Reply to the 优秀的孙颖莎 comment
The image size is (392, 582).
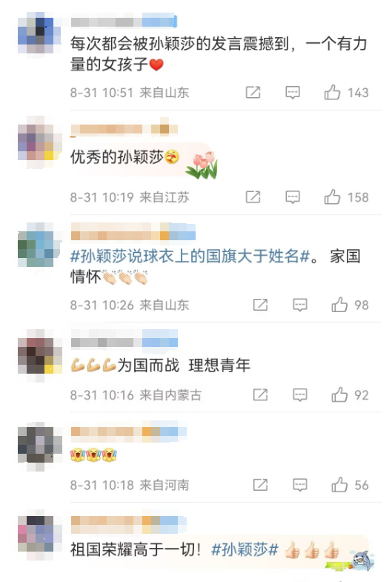[x=293, y=197]
